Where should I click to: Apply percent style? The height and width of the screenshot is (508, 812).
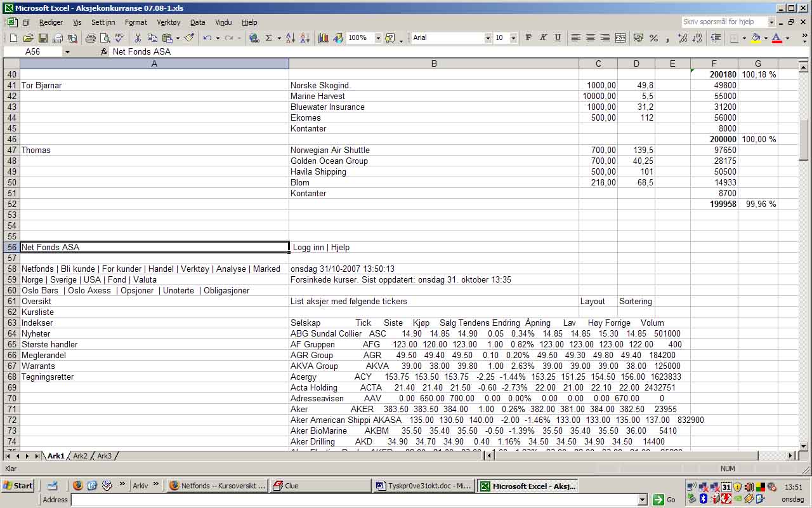[x=653, y=38]
